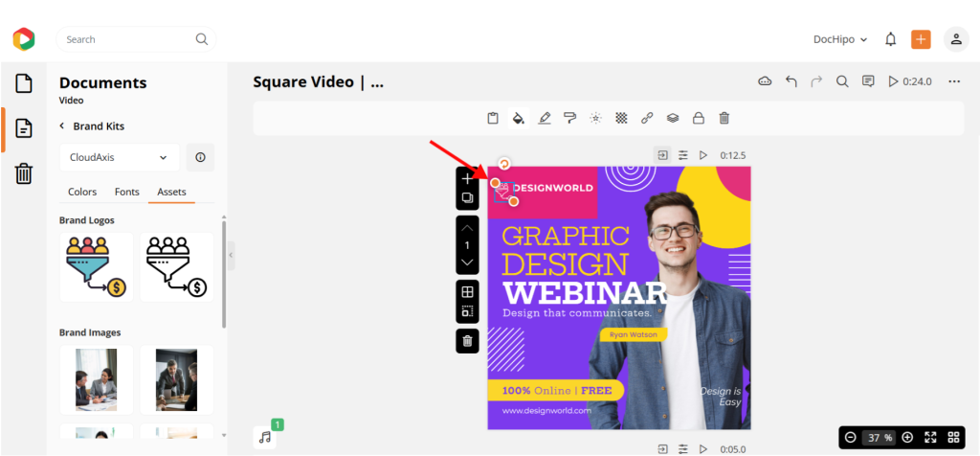Click the GRAPHIC DESIGN heading on the canvas

coord(566,251)
